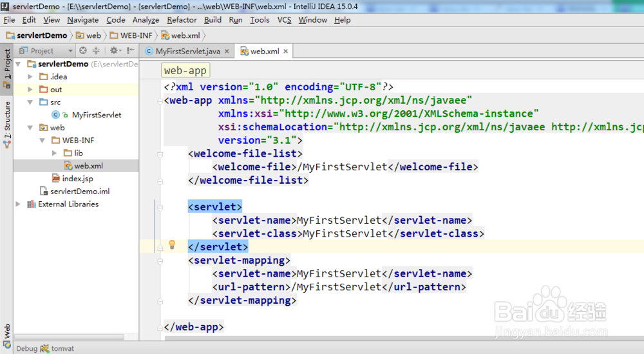The image size is (644, 354).
Task: Click the servlet-class line in the editor
Action: point(348,233)
